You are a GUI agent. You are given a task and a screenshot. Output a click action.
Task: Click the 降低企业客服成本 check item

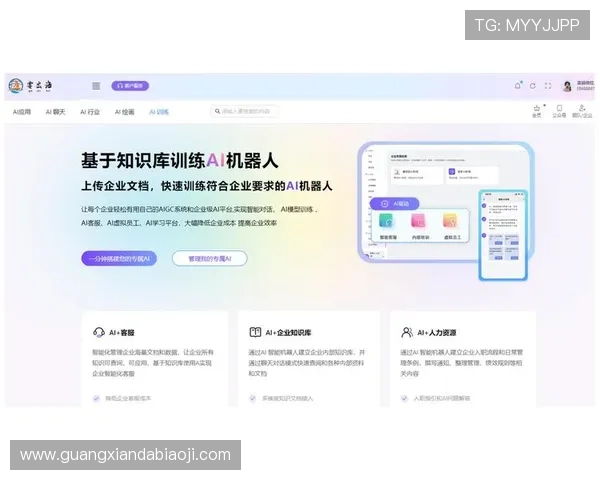tap(122, 398)
